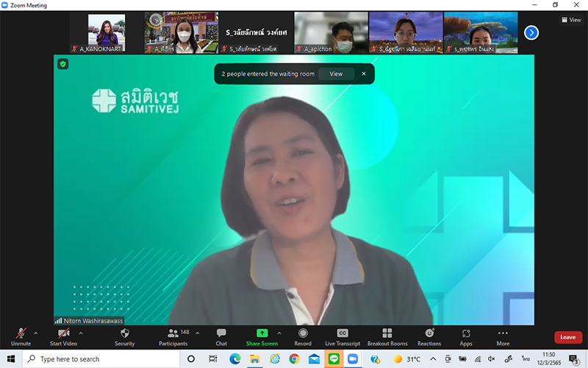Select participant thumbnail with underwater coral background
Screen dimensions: 588x368
pyautogui.click(x=481, y=32)
